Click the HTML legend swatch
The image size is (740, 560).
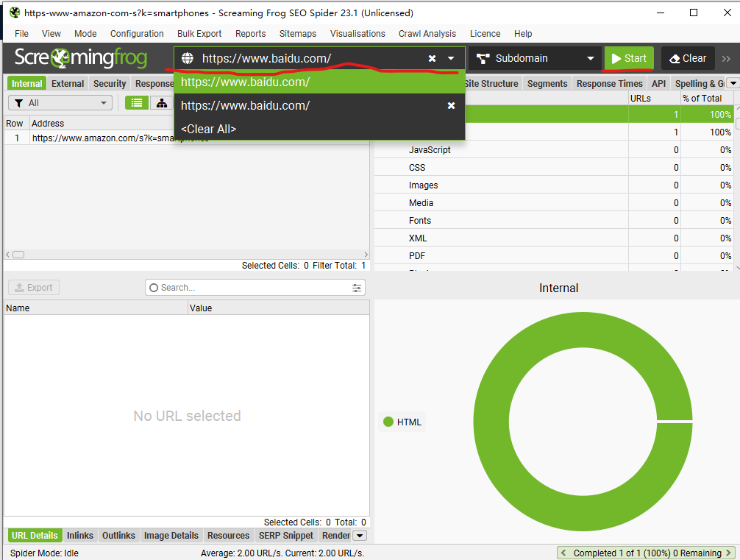388,422
